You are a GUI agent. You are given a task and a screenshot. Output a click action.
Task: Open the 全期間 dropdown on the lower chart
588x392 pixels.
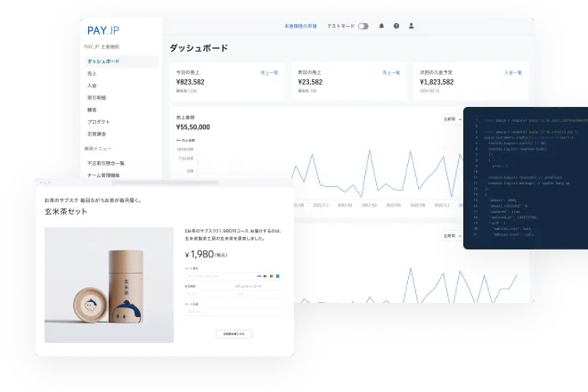coord(452,236)
